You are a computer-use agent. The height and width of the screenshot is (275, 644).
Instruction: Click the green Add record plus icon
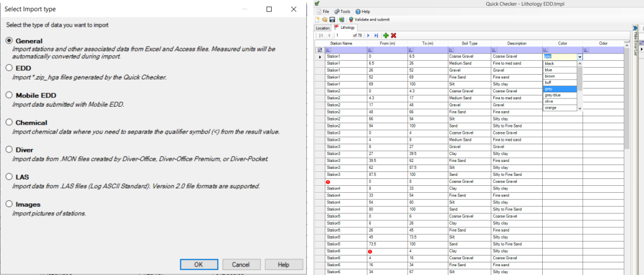pyautogui.click(x=385, y=36)
